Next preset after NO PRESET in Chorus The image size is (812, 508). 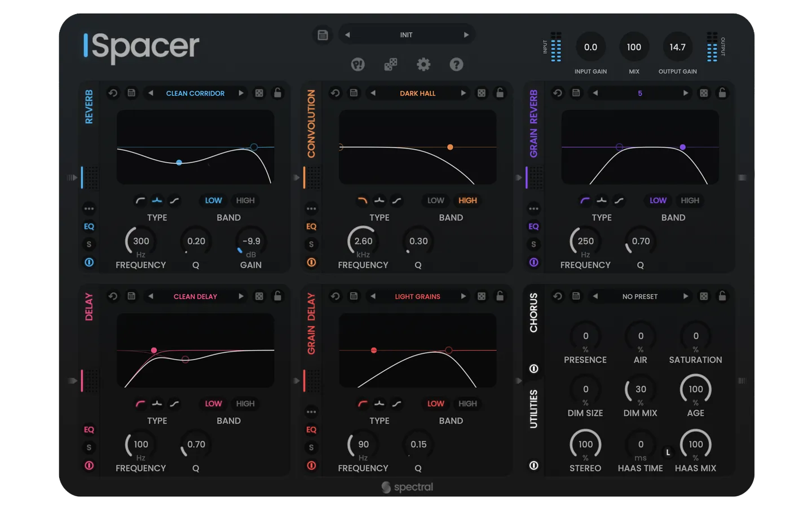coord(685,296)
